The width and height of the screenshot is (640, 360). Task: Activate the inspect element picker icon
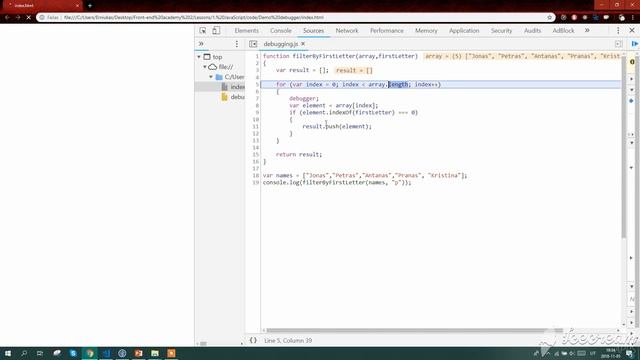point(203,31)
